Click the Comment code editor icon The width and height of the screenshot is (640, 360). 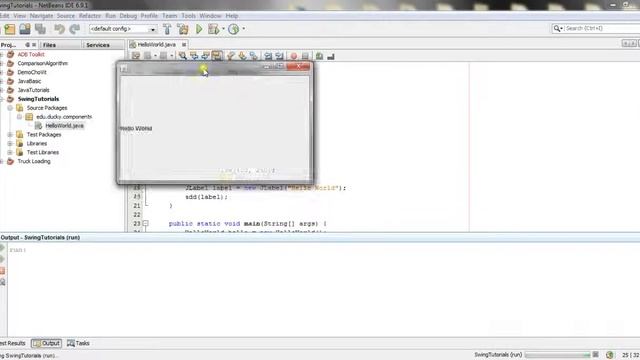[319, 56]
